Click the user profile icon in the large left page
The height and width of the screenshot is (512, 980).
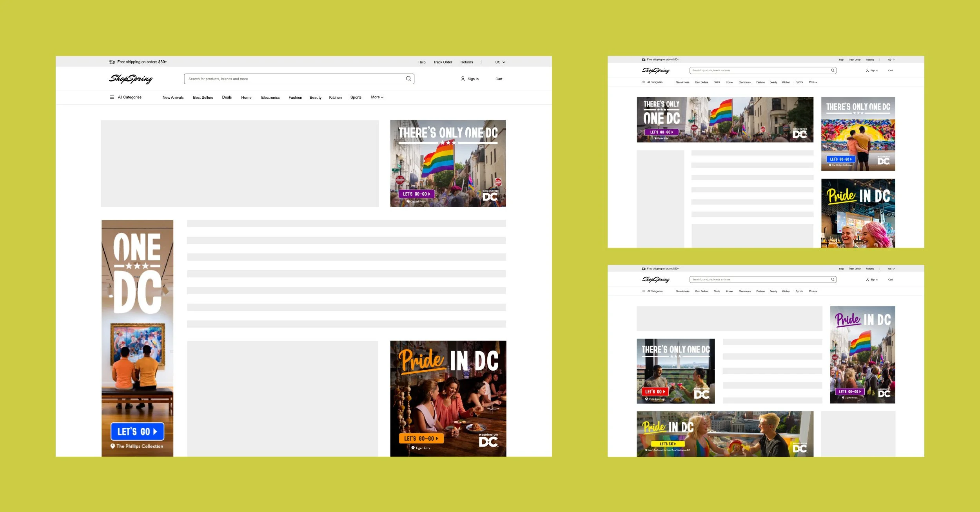pos(463,79)
